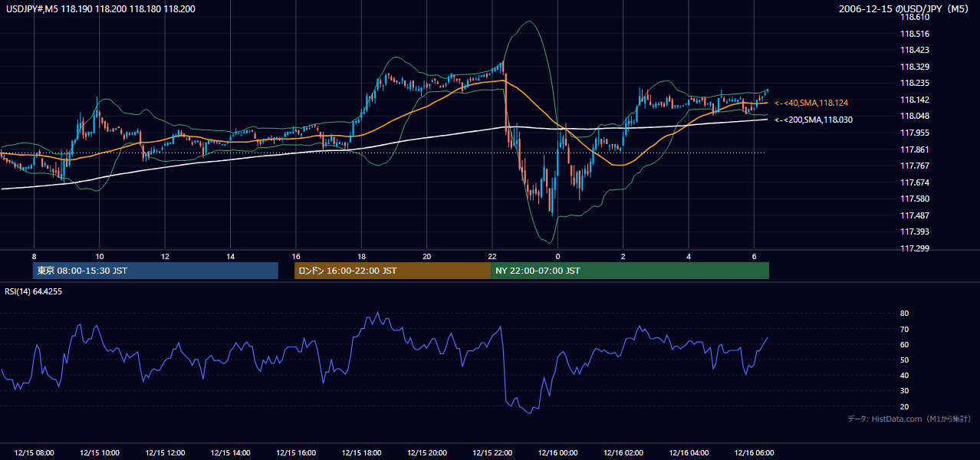Screen dimensions: 980x460
Task: Click price axis value 118.142
Action: (914, 100)
